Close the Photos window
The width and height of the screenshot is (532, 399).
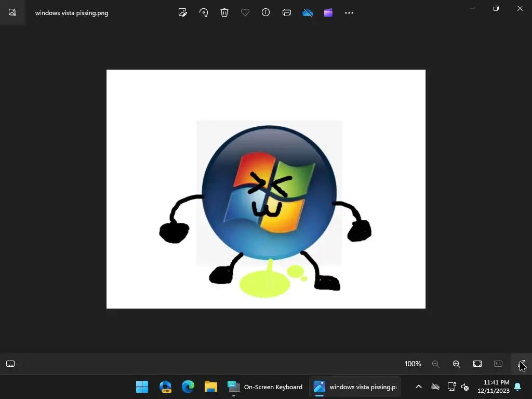pos(520,8)
